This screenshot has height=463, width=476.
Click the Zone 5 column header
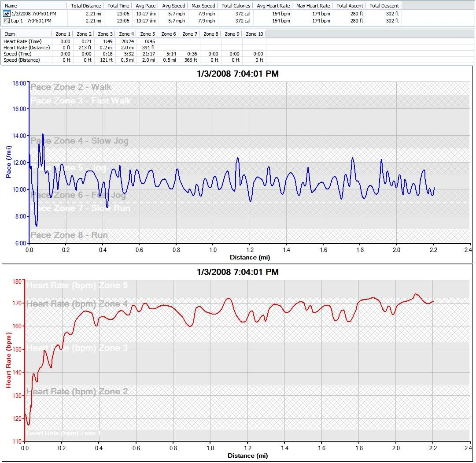click(x=147, y=34)
